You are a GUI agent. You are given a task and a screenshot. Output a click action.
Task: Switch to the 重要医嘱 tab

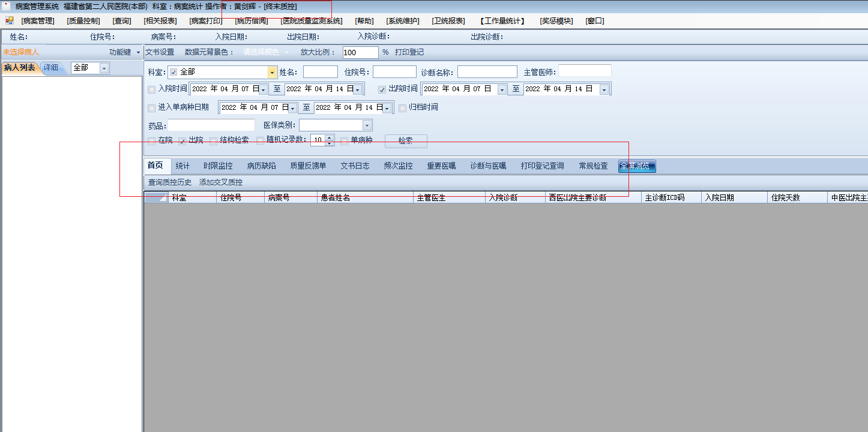(x=441, y=166)
